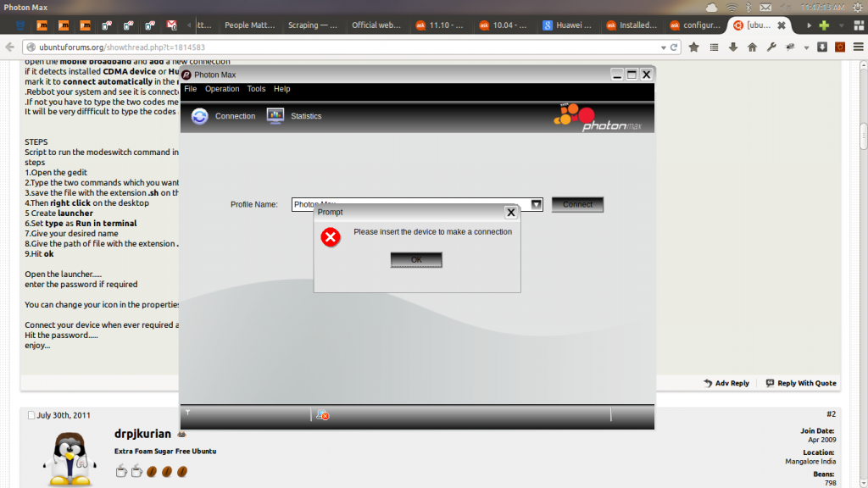868x488 pixels.
Task: Click the Photon Max title bar logo
Action: 186,75
